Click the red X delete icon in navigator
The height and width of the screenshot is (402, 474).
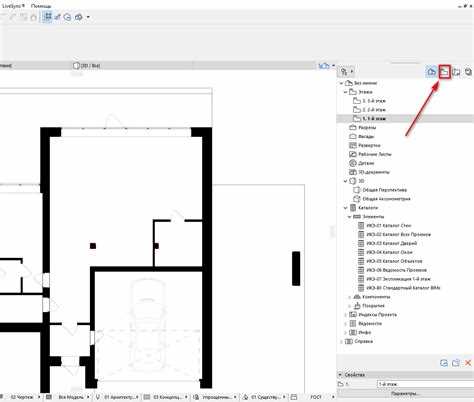[x=468, y=363]
